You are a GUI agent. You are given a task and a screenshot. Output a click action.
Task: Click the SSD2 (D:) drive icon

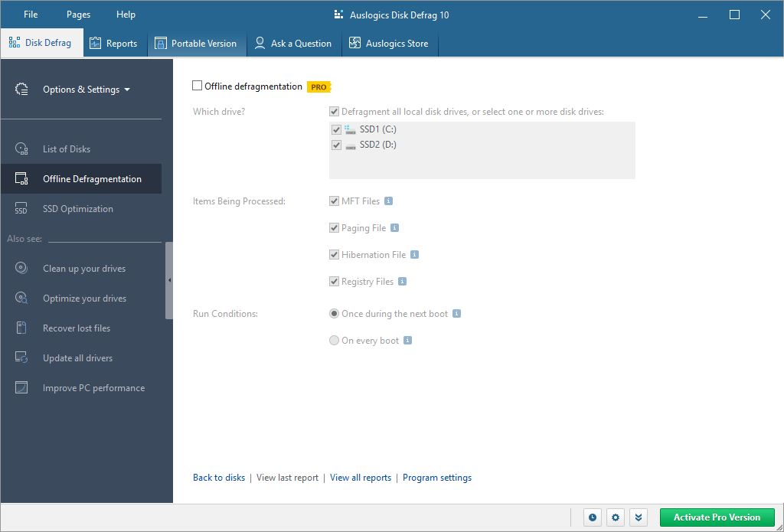[x=351, y=145]
